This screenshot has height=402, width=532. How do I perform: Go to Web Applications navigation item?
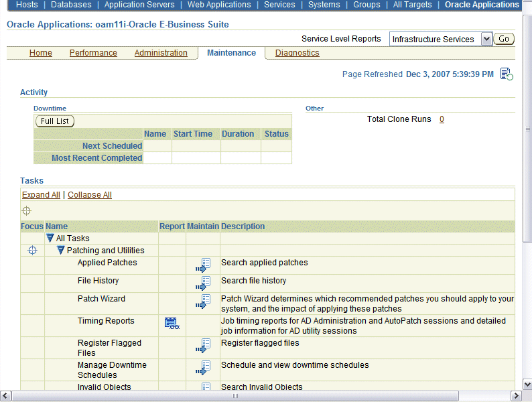coord(219,5)
